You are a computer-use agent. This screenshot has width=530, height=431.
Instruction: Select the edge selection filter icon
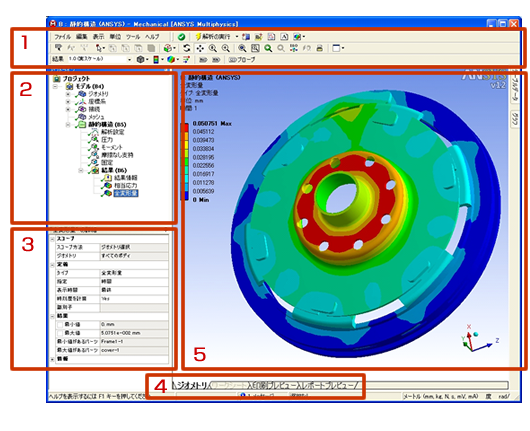tap(125, 48)
